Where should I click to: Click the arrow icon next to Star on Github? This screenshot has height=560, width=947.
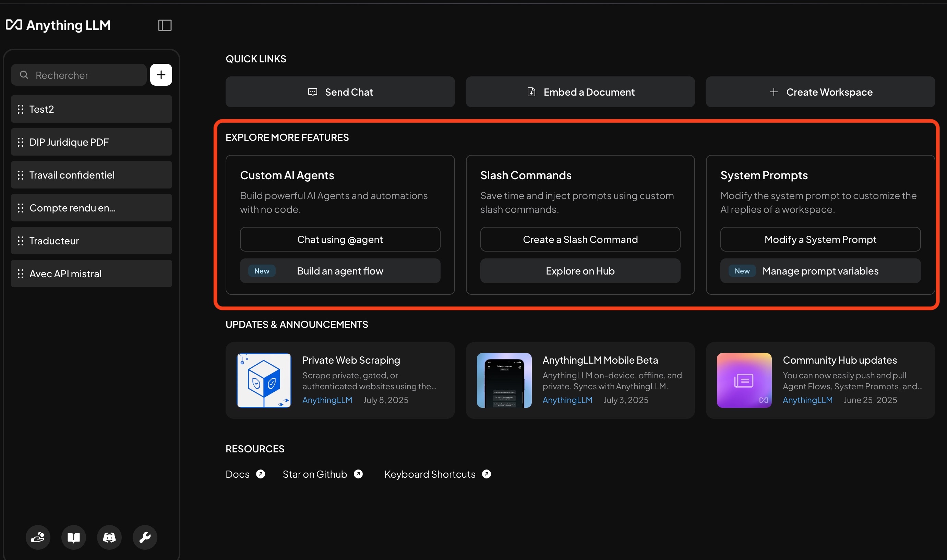click(x=358, y=474)
